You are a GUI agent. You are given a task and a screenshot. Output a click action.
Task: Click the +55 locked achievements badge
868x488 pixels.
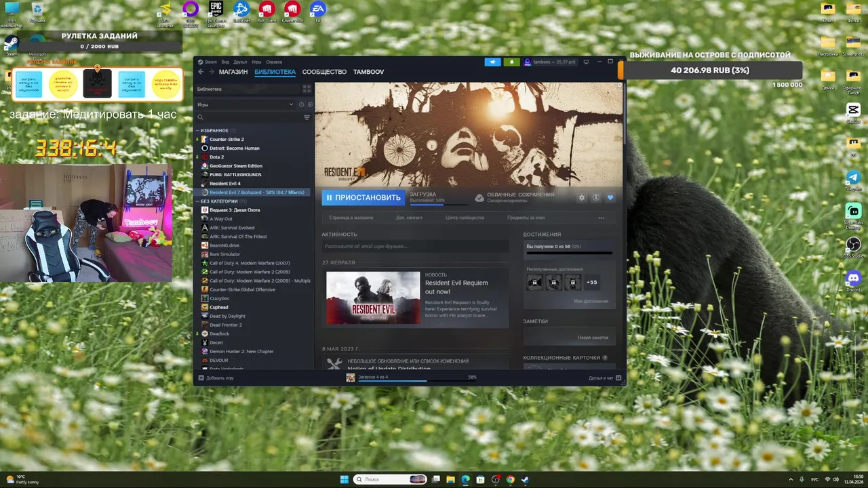click(591, 282)
